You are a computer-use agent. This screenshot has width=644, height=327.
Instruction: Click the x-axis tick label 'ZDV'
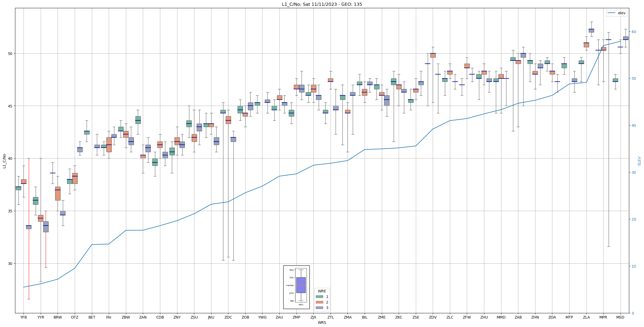433,317
